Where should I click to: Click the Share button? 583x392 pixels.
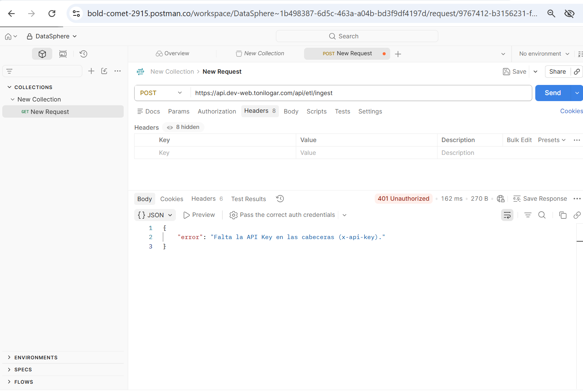pos(557,71)
